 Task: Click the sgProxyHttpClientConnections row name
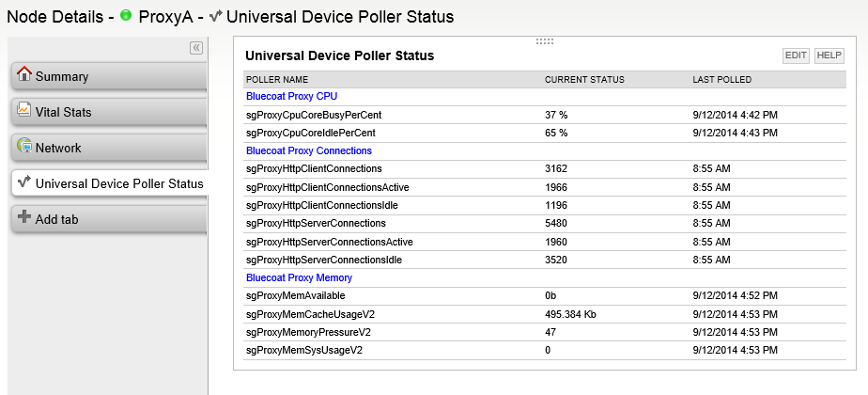(x=314, y=168)
